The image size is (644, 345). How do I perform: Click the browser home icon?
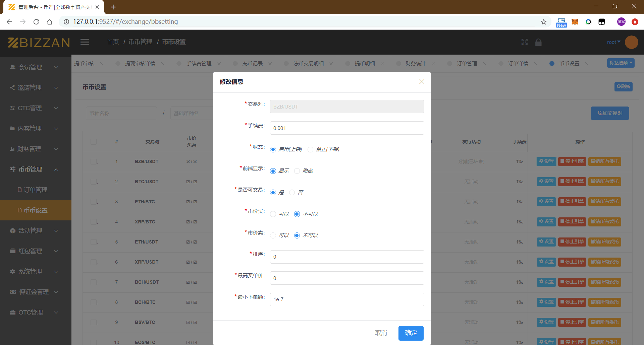click(50, 22)
